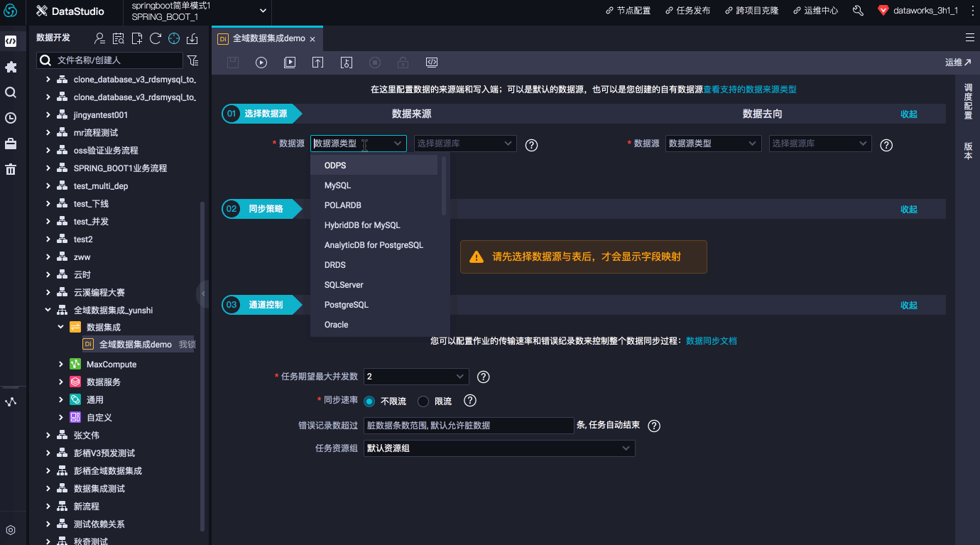Click the locate target icon in 数据开发 header
Screen dimensions: 980x545
click(174, 38)
